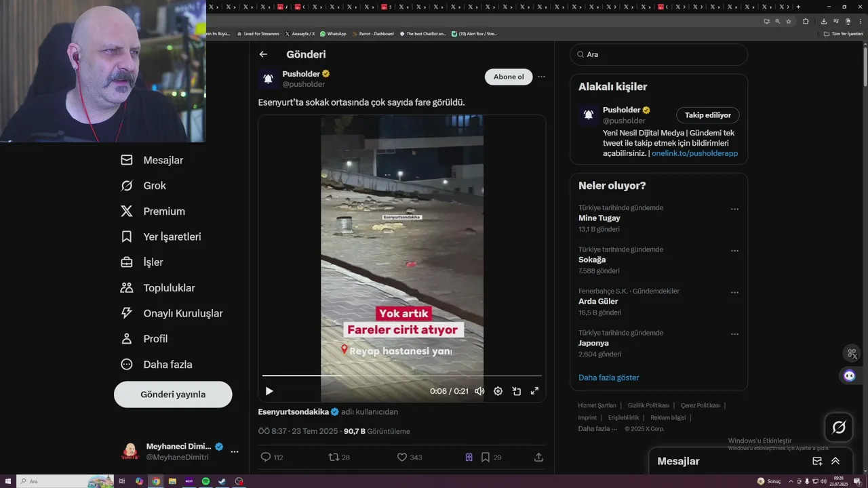Image resolution: width=868 pixels, height=488 pixels.
Task: Click the purple floating extension icon
Action: (x=850, y=375)
